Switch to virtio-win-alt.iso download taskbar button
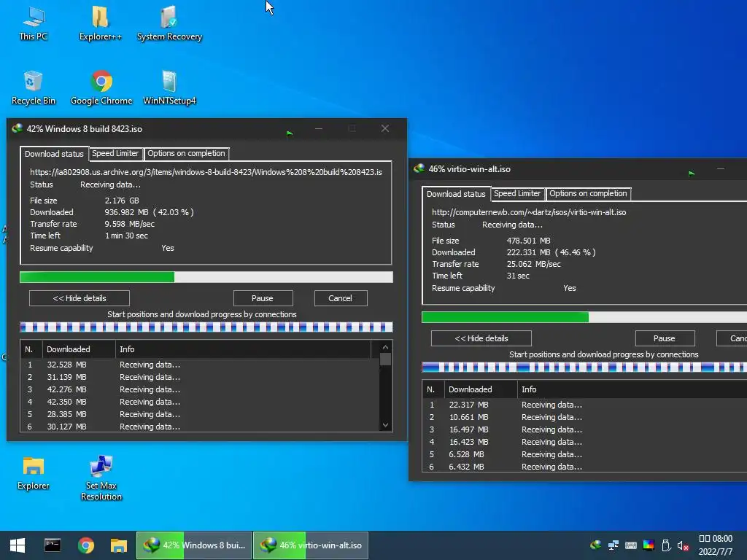747x560 pixels. click(311, 545)
